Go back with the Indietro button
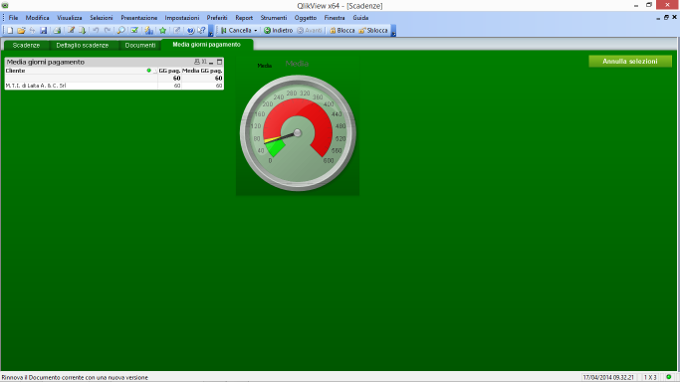This screenshot has height=382, width=680. pos(278,30)
